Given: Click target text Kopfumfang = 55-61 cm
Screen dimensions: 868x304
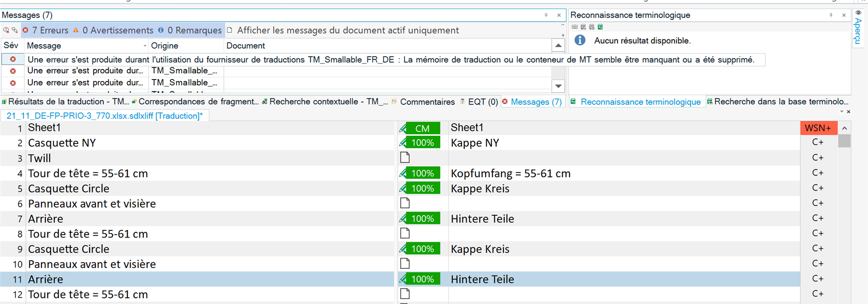Looking at the screenshot, I should point(510,173).
